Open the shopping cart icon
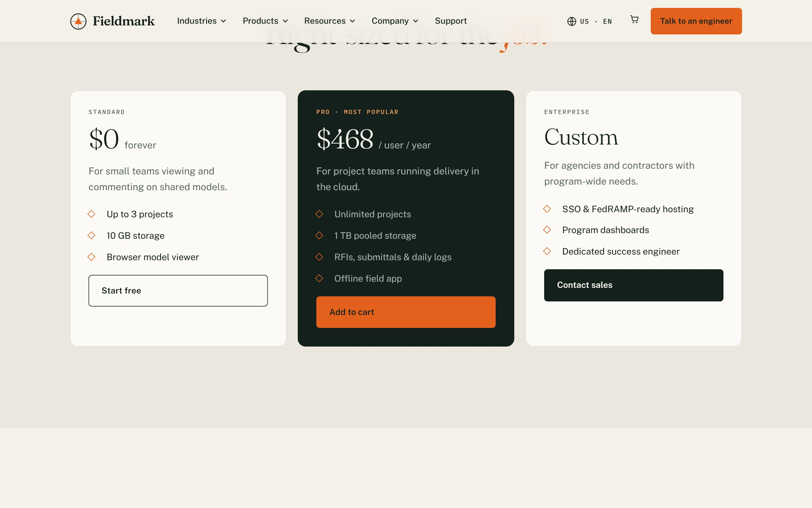This screenshot has height=508, width=812. click(634, 19)
